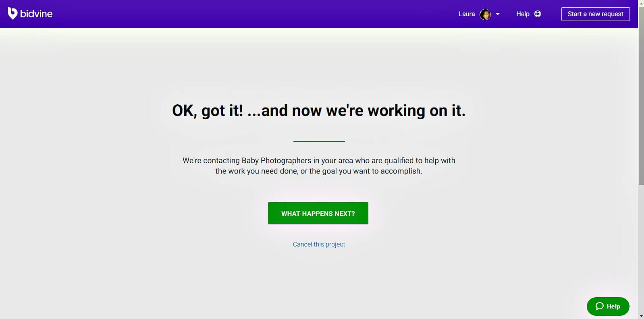Click Start a new request button
644x319 pixels.
(x=595, y=14)
